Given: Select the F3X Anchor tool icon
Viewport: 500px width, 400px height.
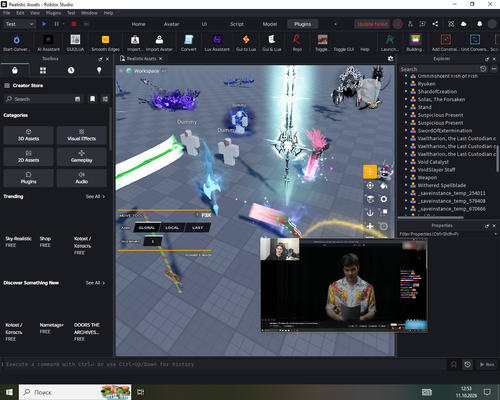Looking at the screenshot, I should tap(370, 213).
